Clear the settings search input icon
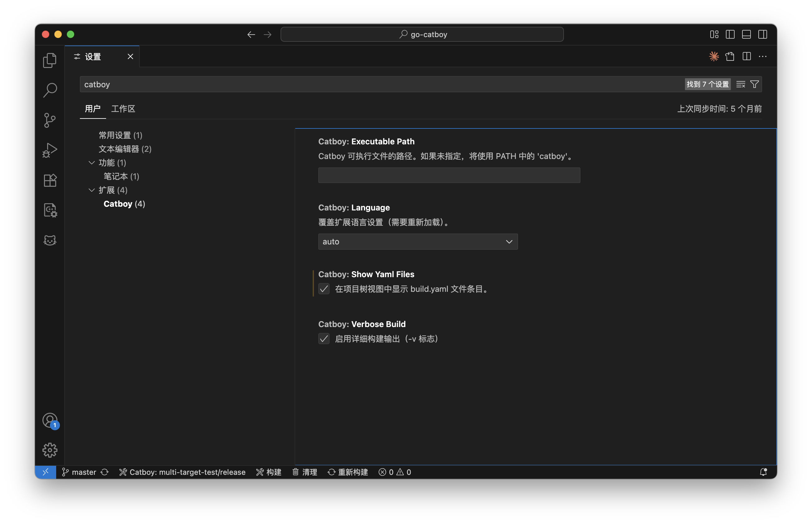Viewport: 812px width, 525px height. [x=740, y=84]
